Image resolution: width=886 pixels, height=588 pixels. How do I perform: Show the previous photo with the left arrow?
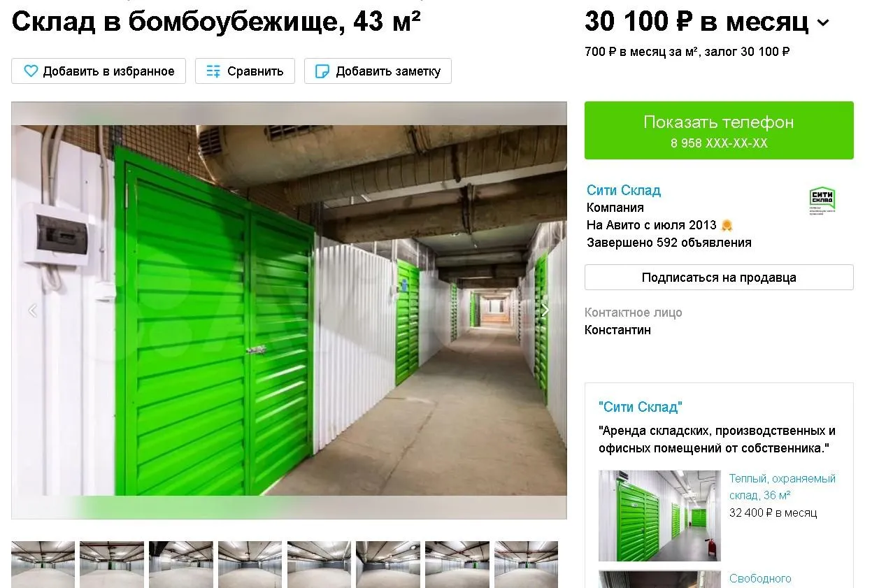(32, 310)
